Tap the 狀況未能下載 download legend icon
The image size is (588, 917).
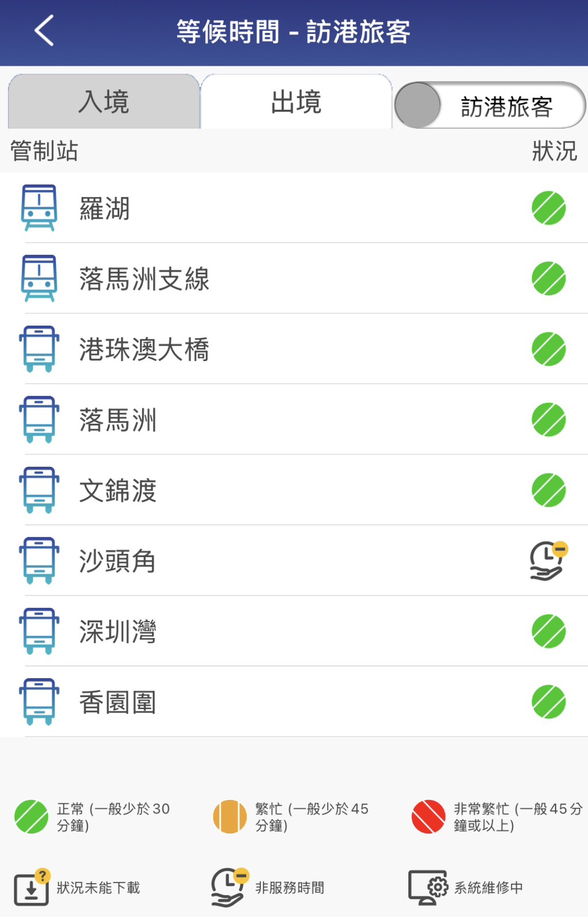click(x=32, y=888)
